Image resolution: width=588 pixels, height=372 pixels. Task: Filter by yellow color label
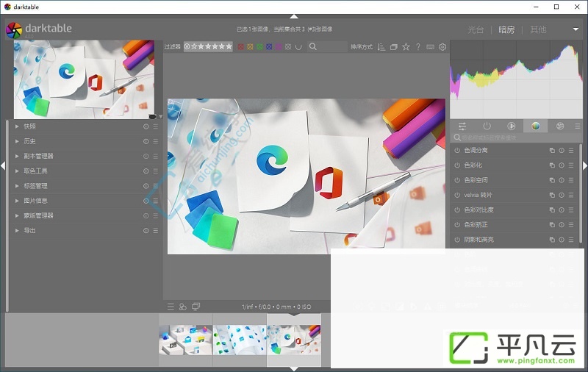[x=250, y=47]
